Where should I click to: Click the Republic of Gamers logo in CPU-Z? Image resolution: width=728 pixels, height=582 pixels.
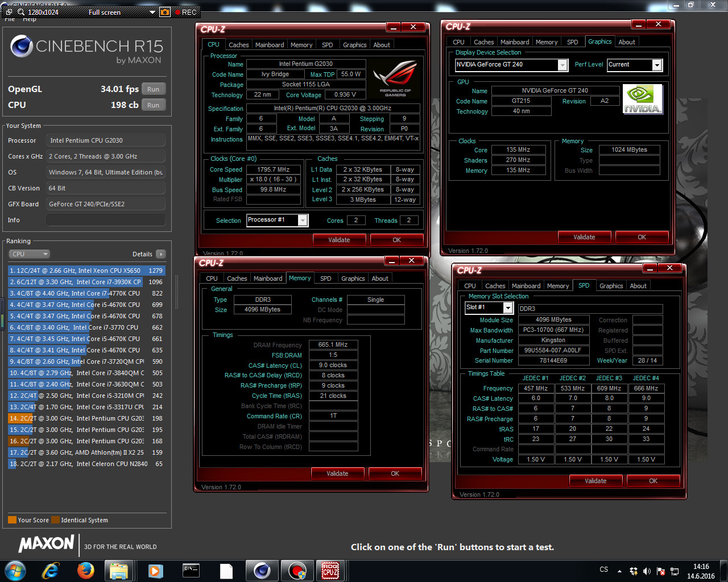[x=395, y=78]
